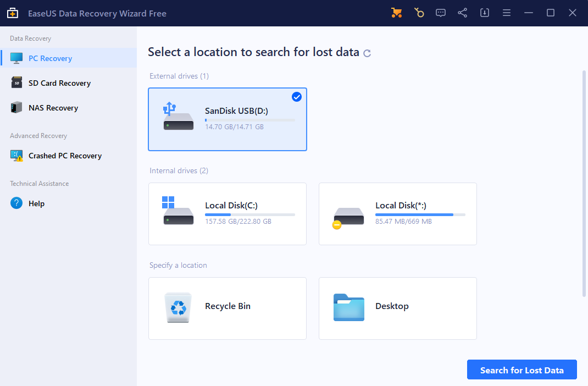Click the SanDisk USB drive icon
This screenshot has width=588, height=386.
[178, 116]
